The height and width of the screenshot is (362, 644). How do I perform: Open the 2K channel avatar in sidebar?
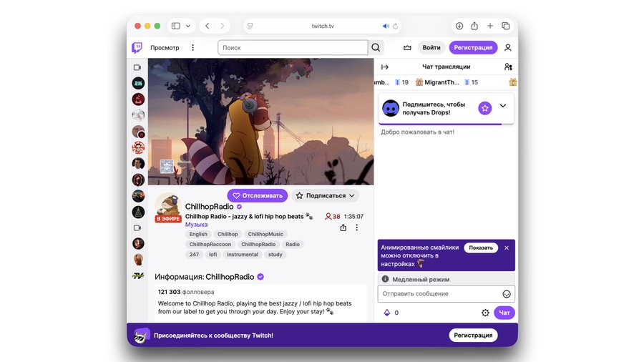tap(138, 83)
